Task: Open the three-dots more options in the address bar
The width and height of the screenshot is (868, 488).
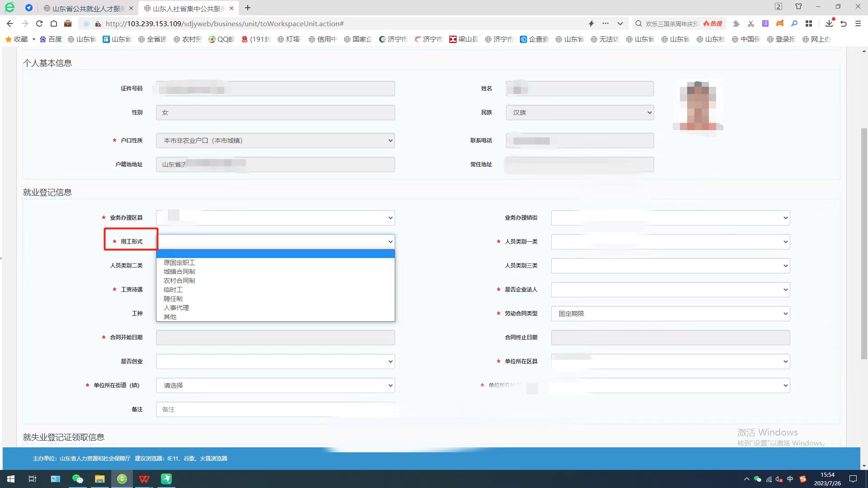Action: pyautogui.click(x=605, y=23)
